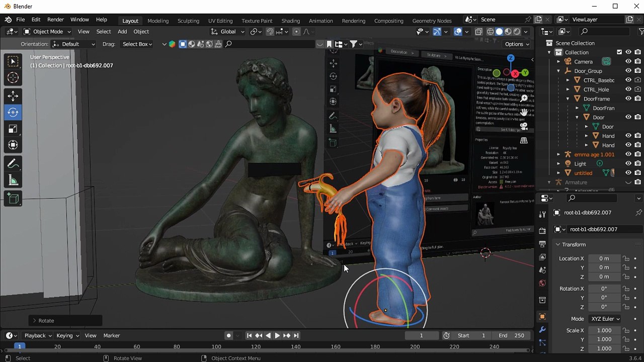Select the Scale tool in the left toolbar
This screenshot has width=644, height=362.
[x=13, y=129]
